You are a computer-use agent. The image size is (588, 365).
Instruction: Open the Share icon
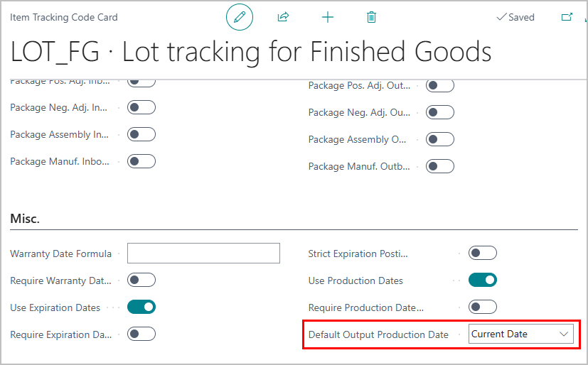coord(283,17)
